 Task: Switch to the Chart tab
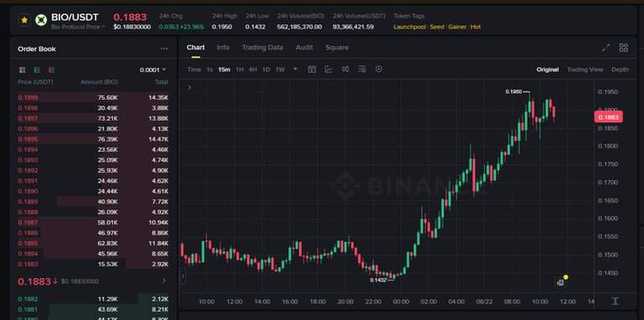[195, 48]
